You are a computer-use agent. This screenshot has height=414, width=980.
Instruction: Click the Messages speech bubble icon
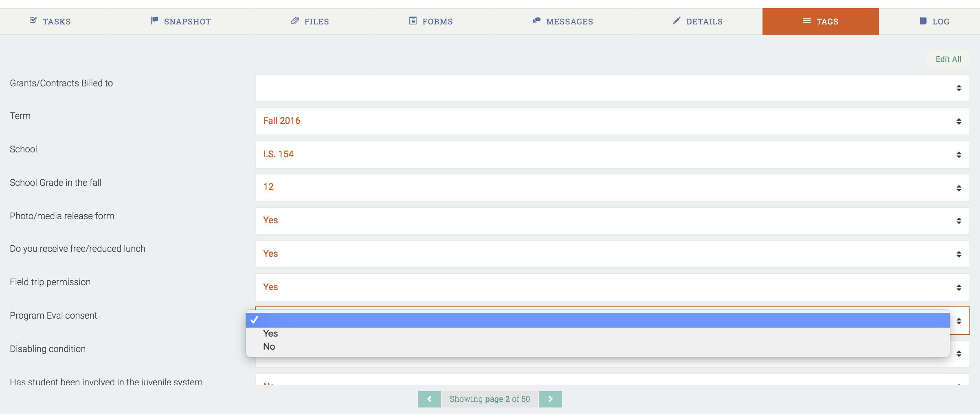click(536, 20)
